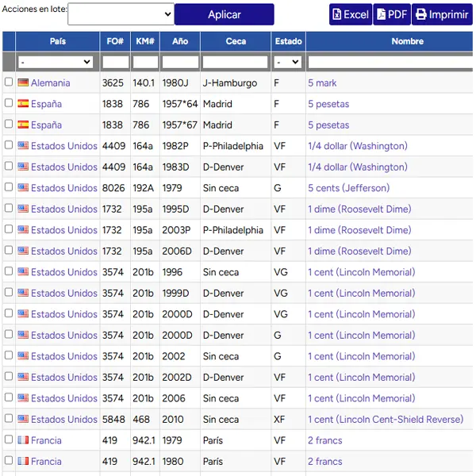The width and height of the screenshot is (476, 476).
Task: Click the US flag in the 1996 row
Action: click(x=23, y=271)
